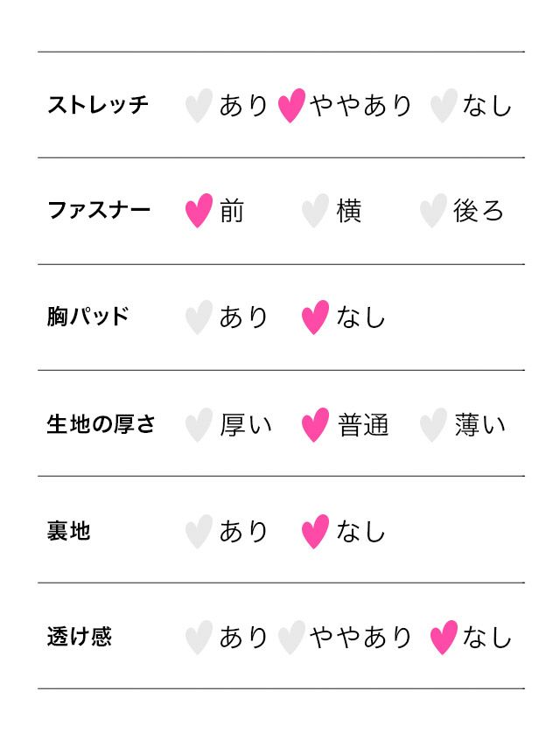560x747 pixels.
Task: Mark the pink heart for 透け感 なし
Action: click(x=444, y=638)
